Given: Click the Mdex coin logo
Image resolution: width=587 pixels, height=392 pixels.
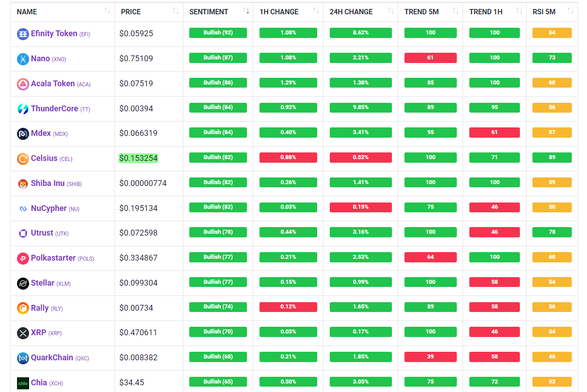Looking at the screenshot, I should 23,134.
